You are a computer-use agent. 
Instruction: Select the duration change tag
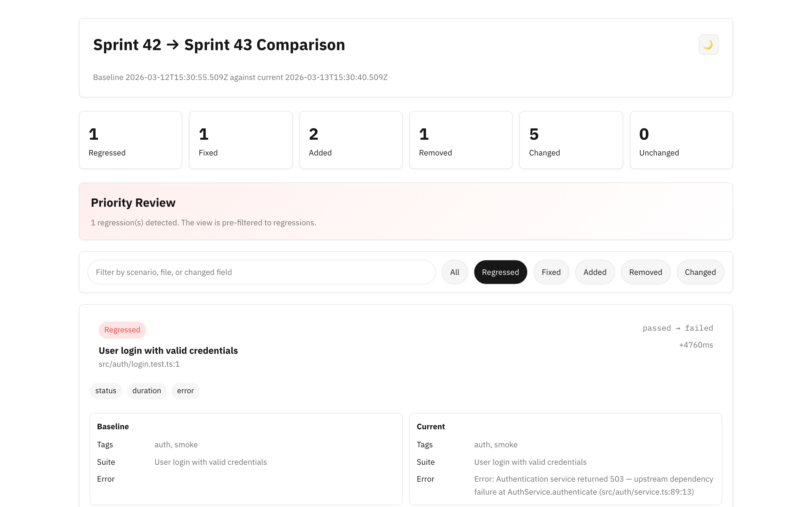tap(146, 390)
